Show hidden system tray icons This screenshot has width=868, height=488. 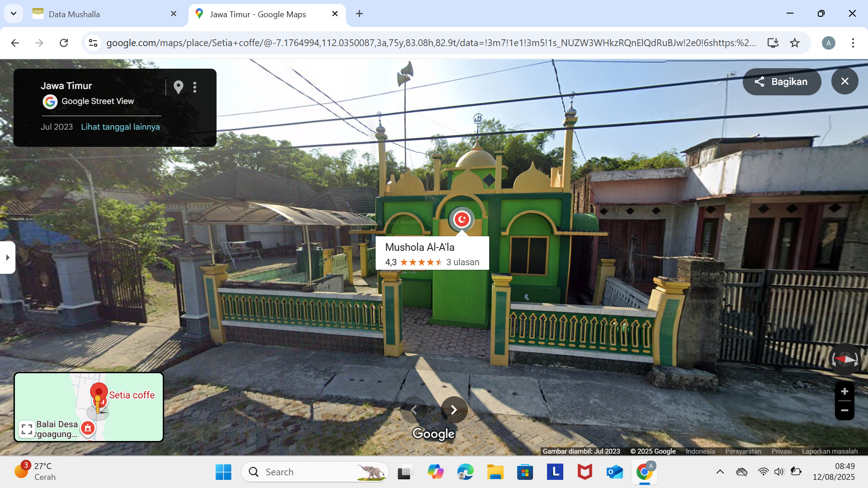(x=720, y=472)
